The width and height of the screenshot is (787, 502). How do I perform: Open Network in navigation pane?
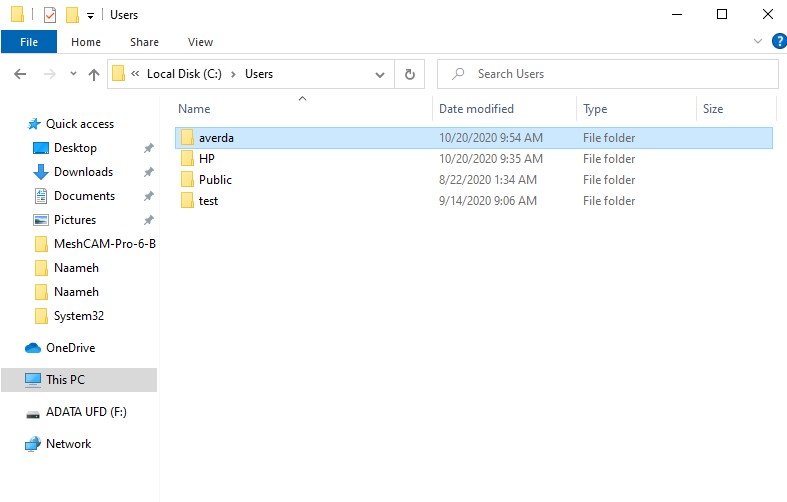(68, 444)
